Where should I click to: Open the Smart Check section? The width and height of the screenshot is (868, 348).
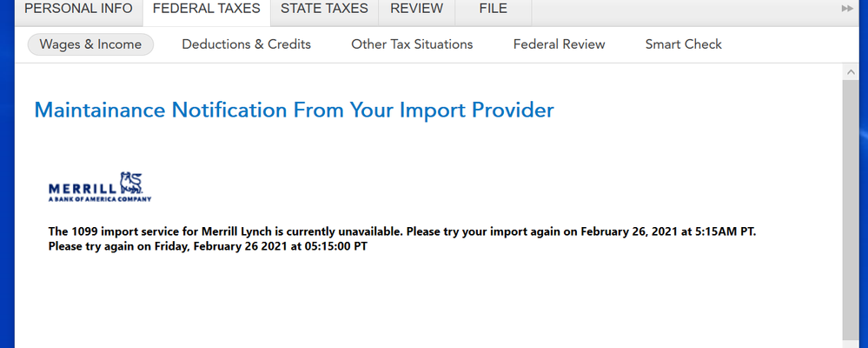click(x=684, y=44)
